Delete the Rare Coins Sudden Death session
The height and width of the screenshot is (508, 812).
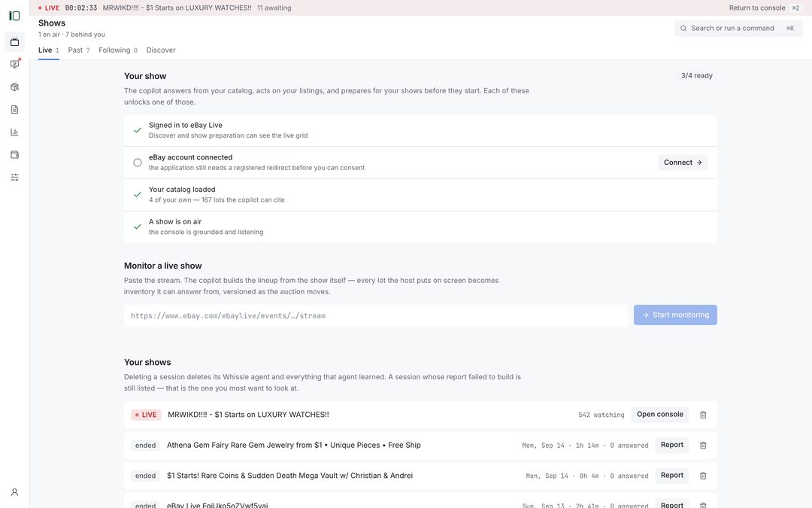tap(703, 476)
